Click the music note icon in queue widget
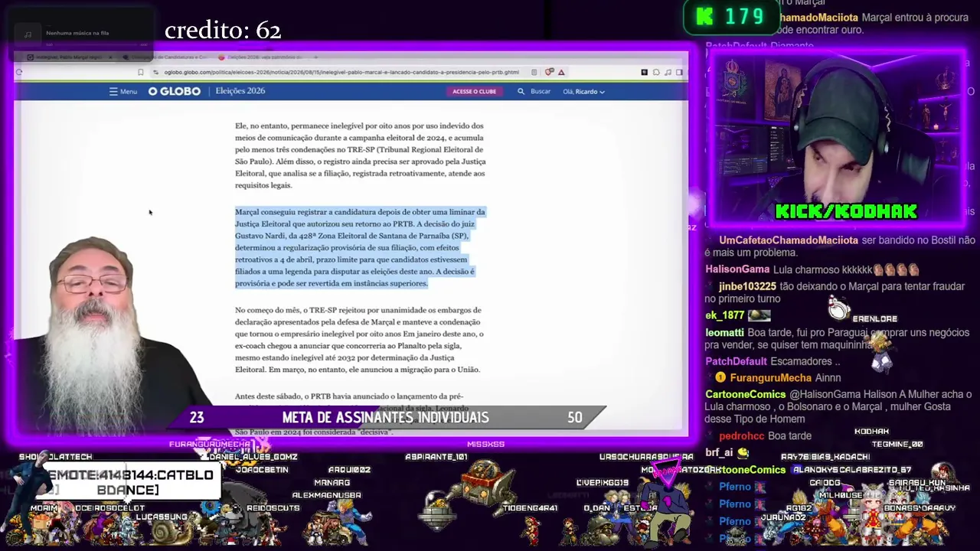 (x=28, y=34)
